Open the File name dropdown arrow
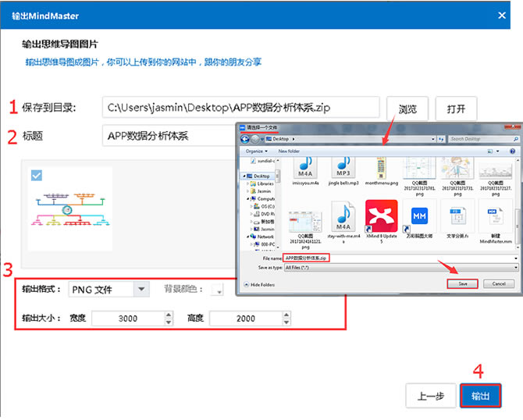 [516, 258]
